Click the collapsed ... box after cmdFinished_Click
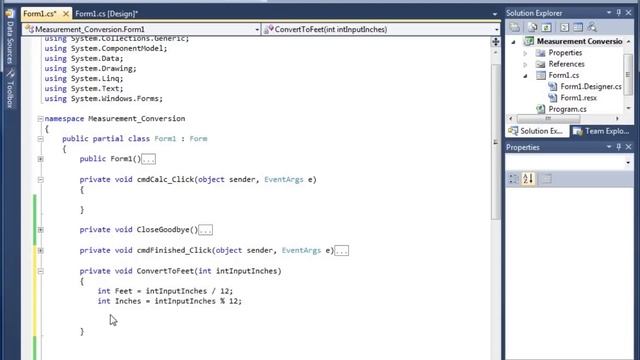Screen dimensions: 640x360 [x=342, y=251]
